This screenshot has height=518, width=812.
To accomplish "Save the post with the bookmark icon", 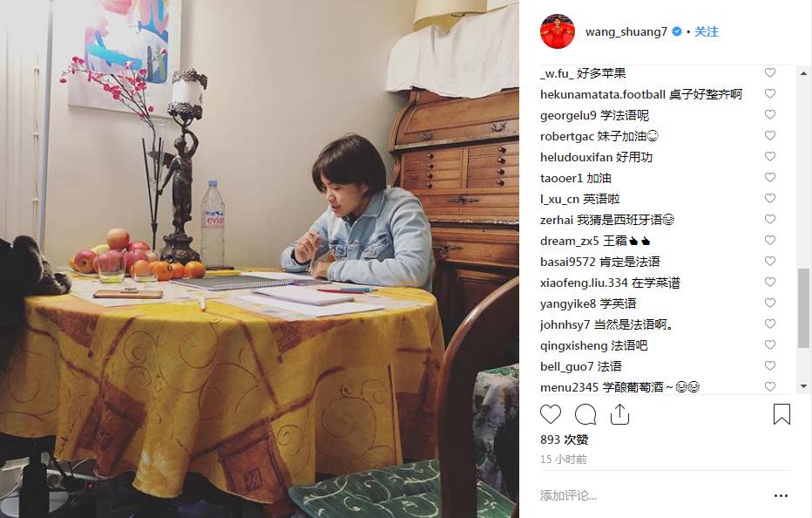I will click(782, 414).
